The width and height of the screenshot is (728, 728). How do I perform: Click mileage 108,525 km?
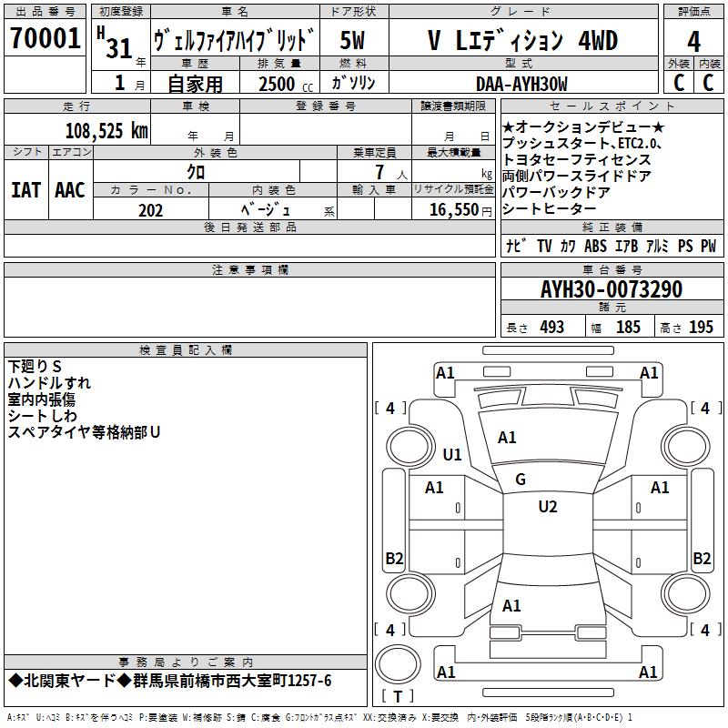[106, 131]
